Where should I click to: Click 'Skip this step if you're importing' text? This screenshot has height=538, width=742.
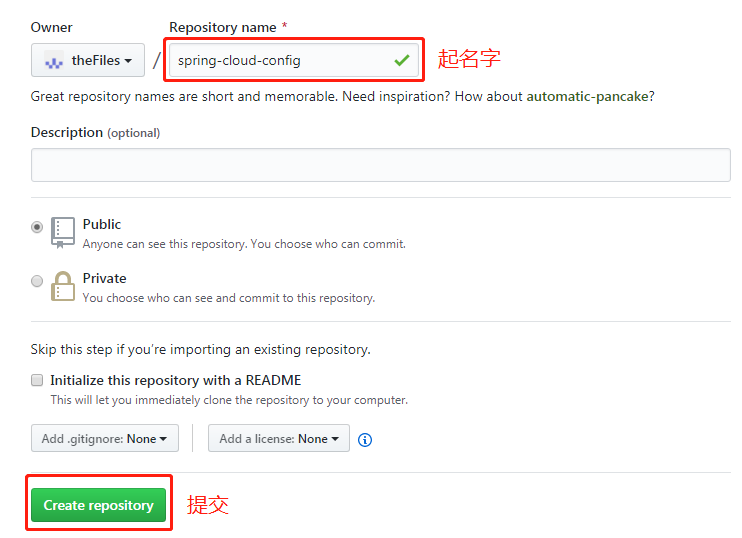(201, 350)
